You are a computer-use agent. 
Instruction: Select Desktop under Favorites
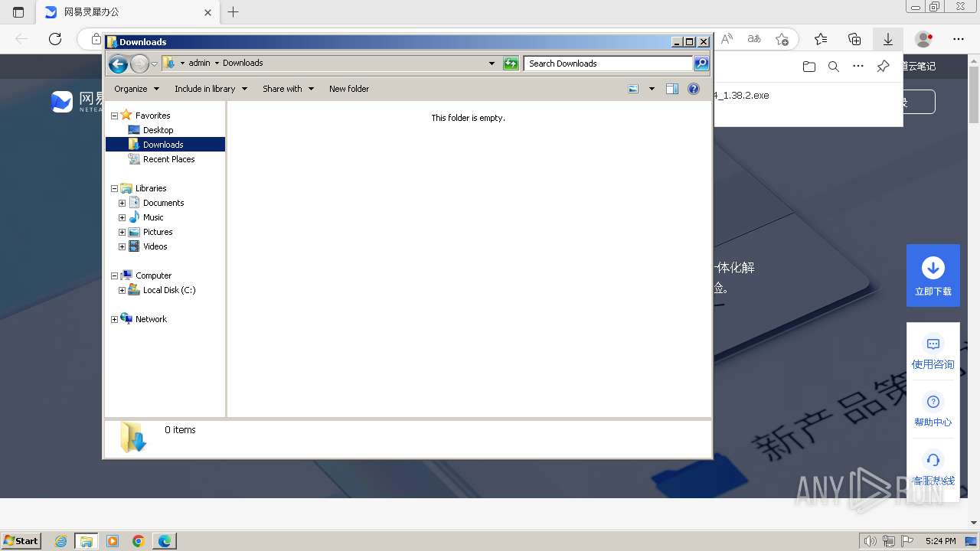point(158,130)
